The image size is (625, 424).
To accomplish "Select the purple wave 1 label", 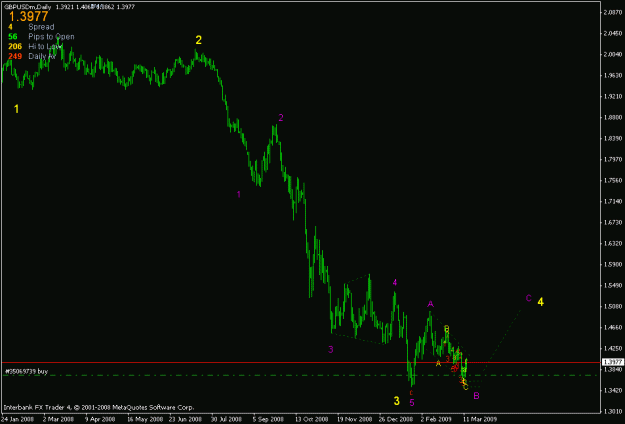I will pyautogui.click(x=239, y=194).
